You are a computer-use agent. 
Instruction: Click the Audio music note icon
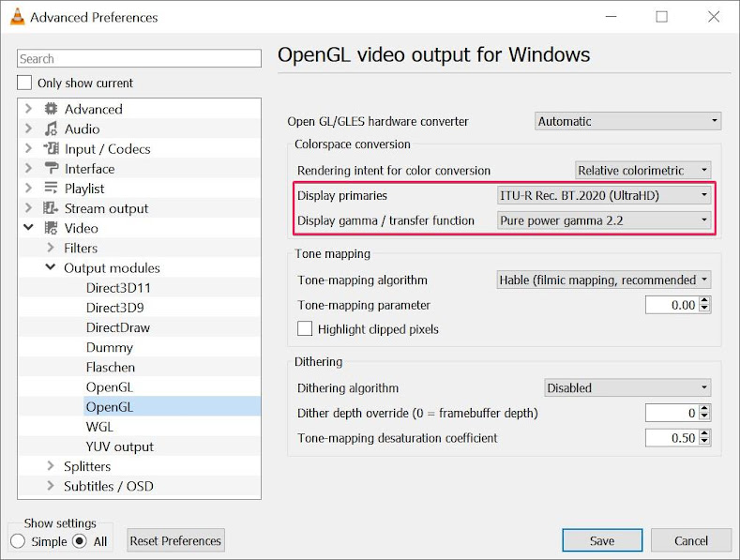point(51,129)
